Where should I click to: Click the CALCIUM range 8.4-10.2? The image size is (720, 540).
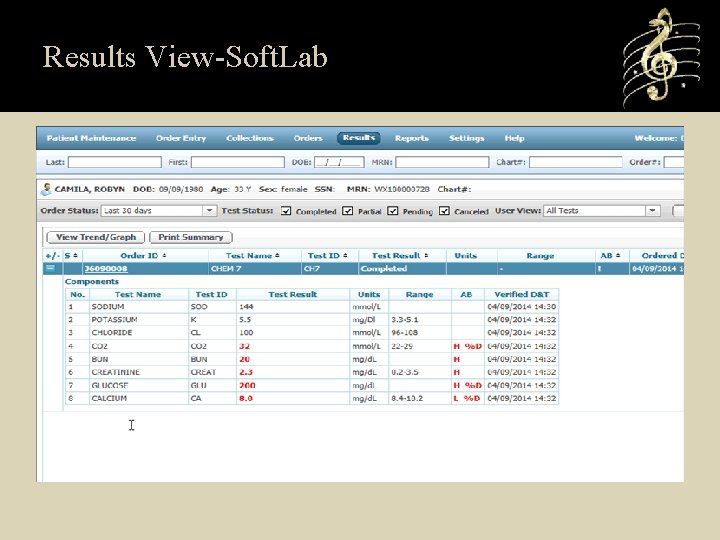[x=407, y=398]
